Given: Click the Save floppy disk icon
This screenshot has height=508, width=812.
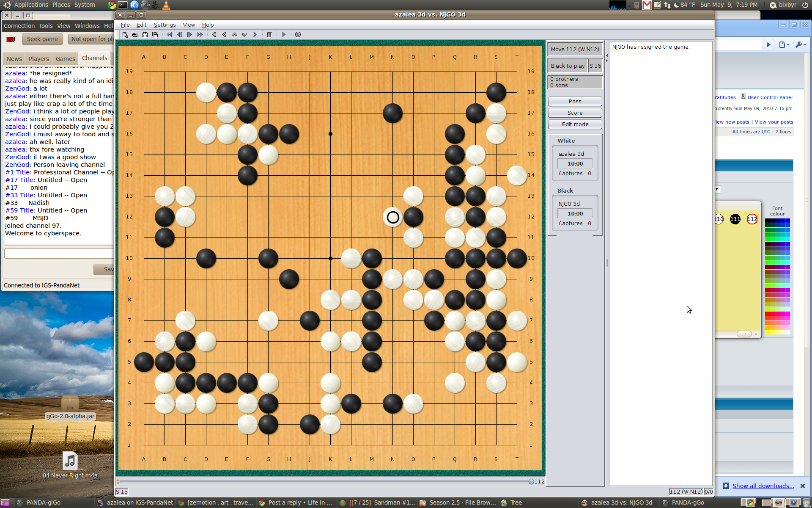Looking at the screenshot, I should coord(145,35).
